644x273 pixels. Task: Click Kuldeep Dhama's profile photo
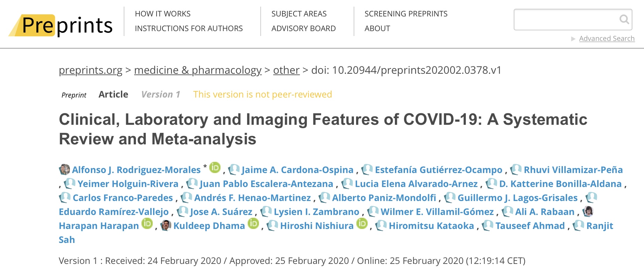point(166,225)
